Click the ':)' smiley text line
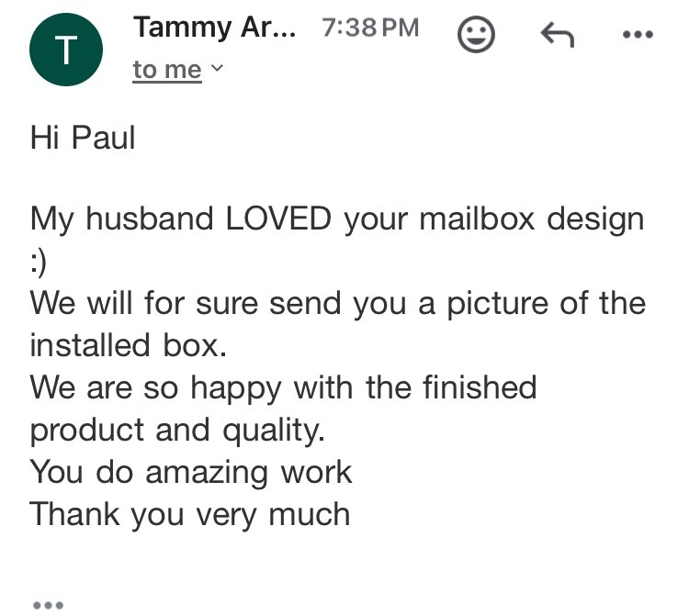 click(37, 262)
